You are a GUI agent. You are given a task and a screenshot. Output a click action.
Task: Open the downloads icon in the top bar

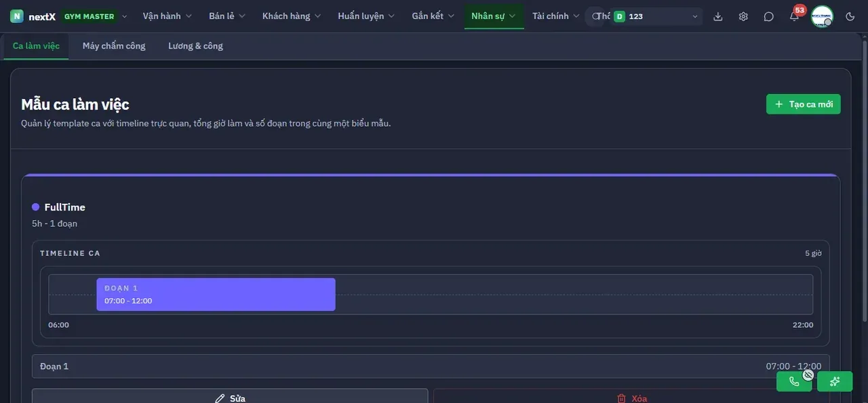point(718,16)
